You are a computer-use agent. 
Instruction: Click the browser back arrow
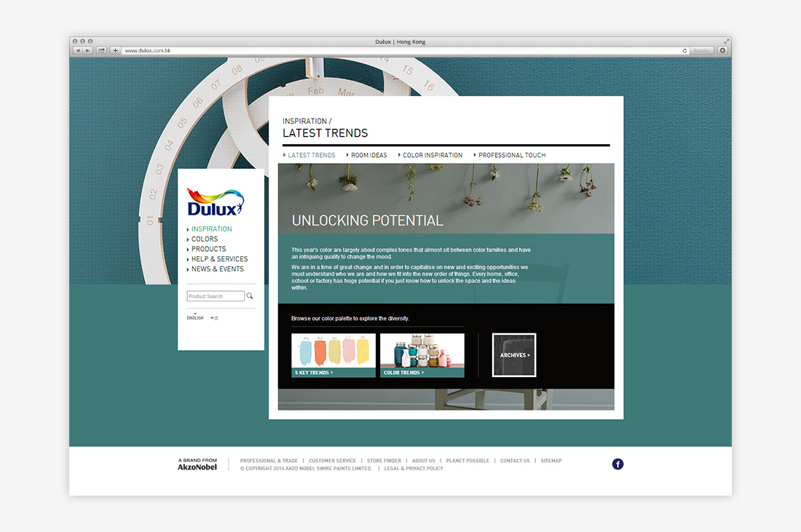tap(78, 51)
